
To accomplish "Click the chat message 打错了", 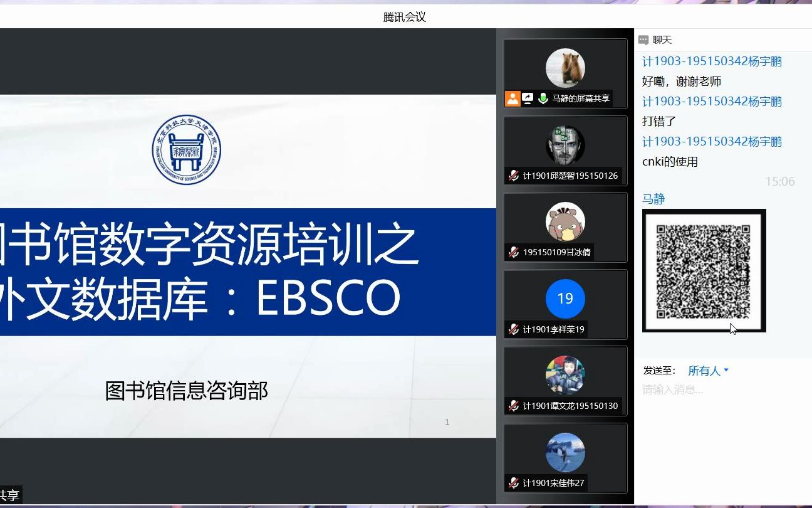I will (659, 122).
